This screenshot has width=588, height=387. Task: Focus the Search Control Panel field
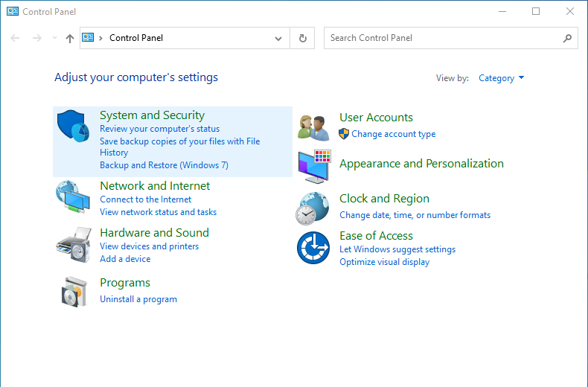pos(451,38)
